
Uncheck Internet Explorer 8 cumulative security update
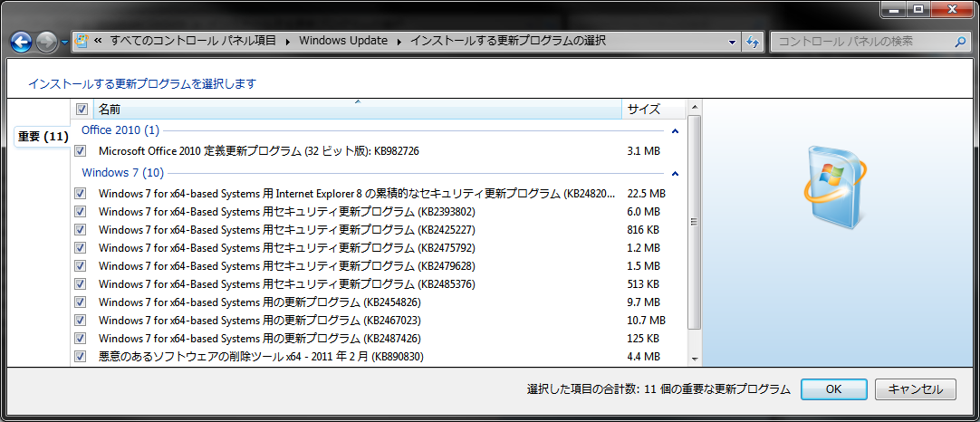tap(80, 193)
